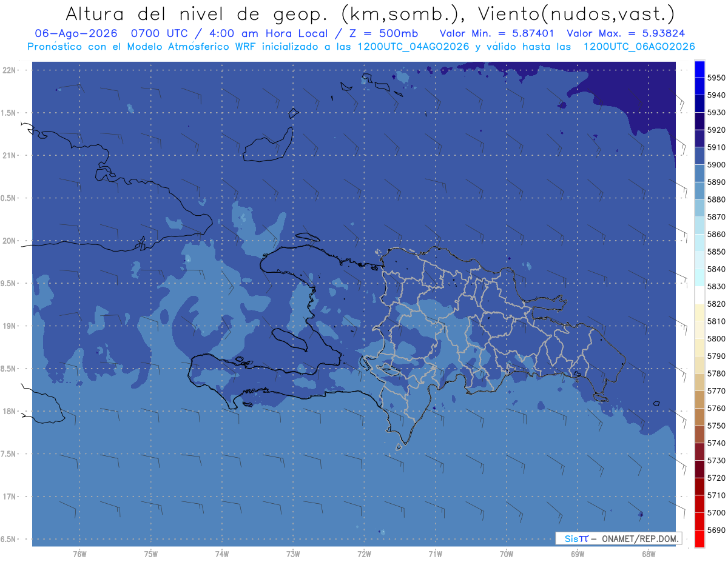Click the legend value '5950'

[716, 78]
